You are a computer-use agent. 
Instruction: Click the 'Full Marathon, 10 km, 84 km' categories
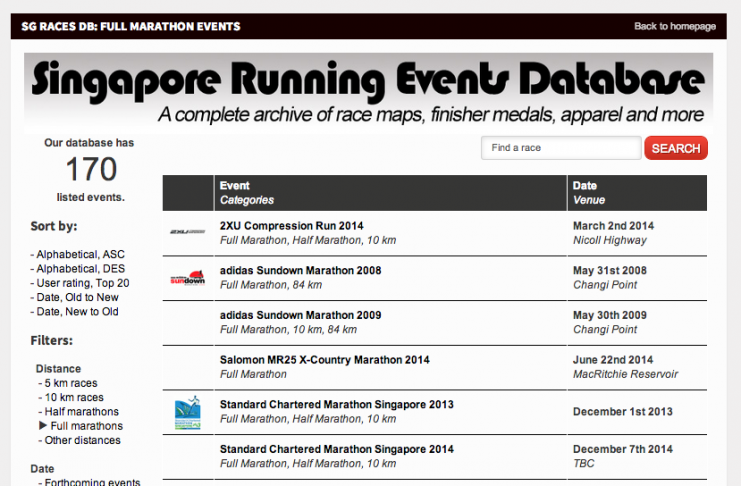pos(288,330)
